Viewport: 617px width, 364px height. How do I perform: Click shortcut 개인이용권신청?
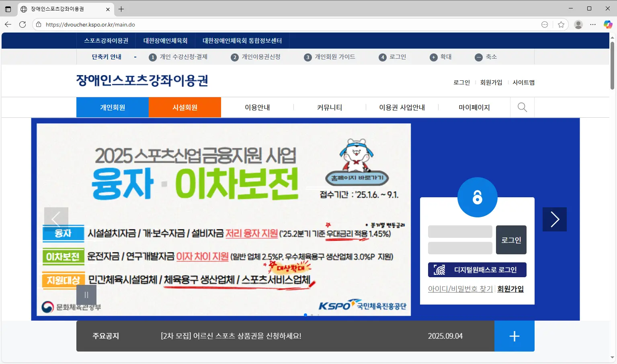(x=256, y=57)
